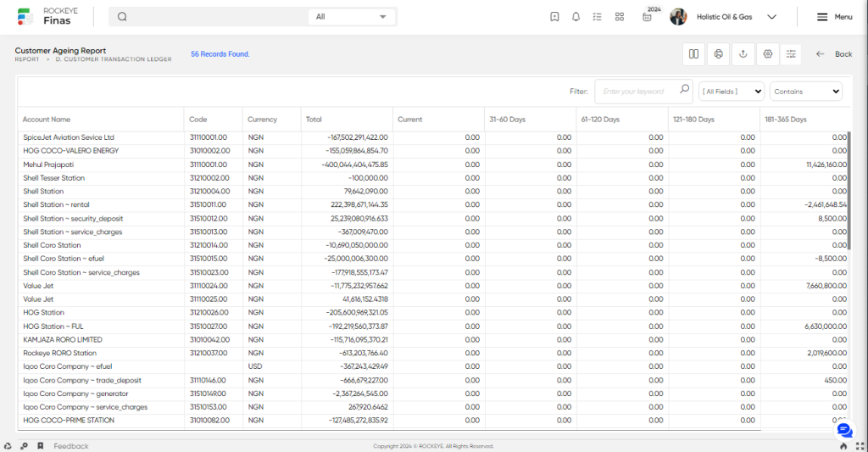868x452 pixels.
Task: Select the KAMJAZA RORO LIMITED account
Action: click(x=63, y=339)
